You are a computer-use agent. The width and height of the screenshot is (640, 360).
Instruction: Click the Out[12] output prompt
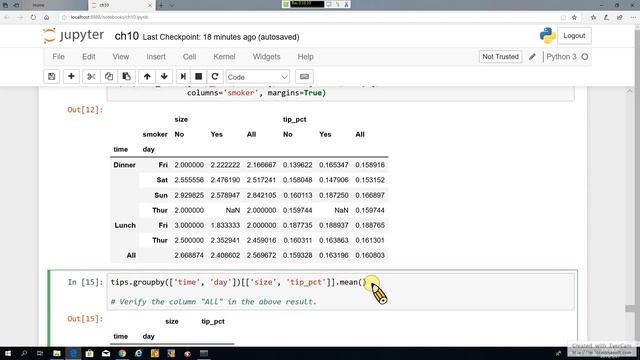[x=85, y=110]
